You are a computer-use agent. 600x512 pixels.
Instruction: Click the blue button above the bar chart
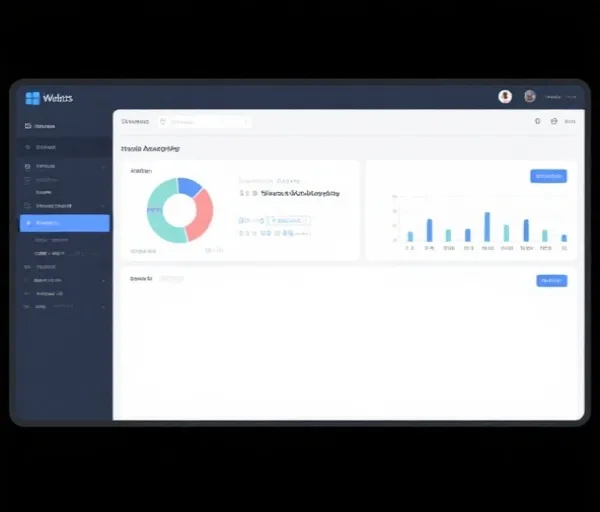pos(548,176)
